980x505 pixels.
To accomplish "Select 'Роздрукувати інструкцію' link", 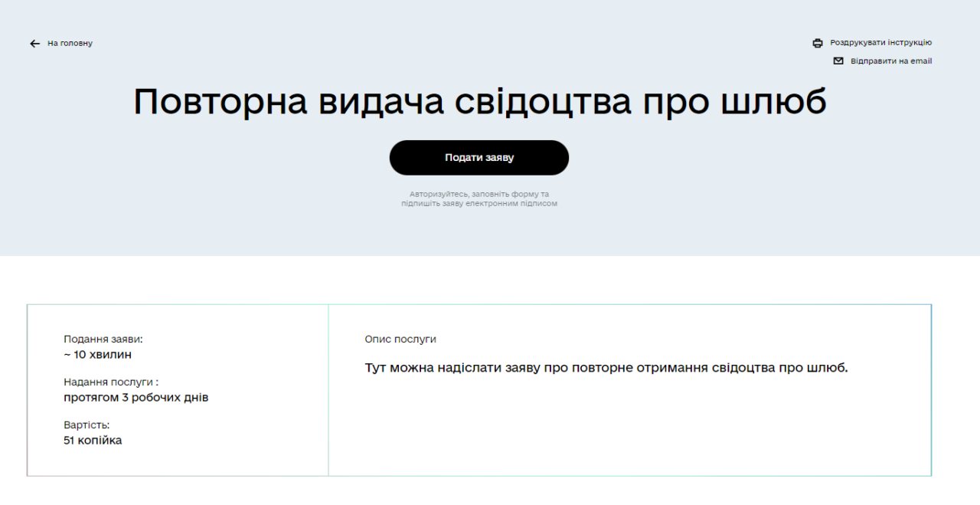I will pos(880,43).
